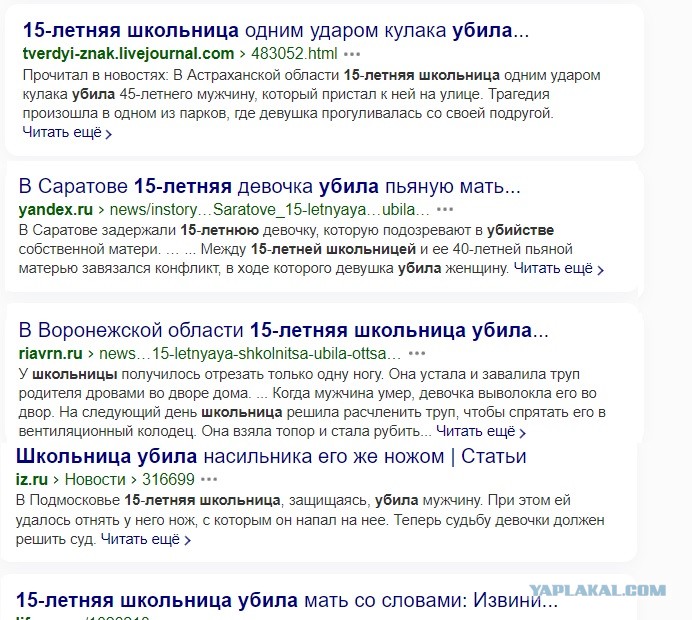Open tverdyi-znak.livejournal.com URL link
692x620 pixels.
128,54
